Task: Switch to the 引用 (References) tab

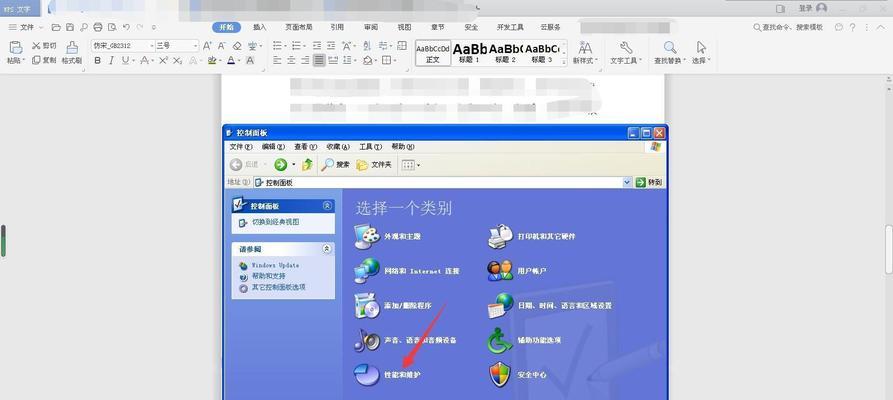Action: tap(337, 27)
